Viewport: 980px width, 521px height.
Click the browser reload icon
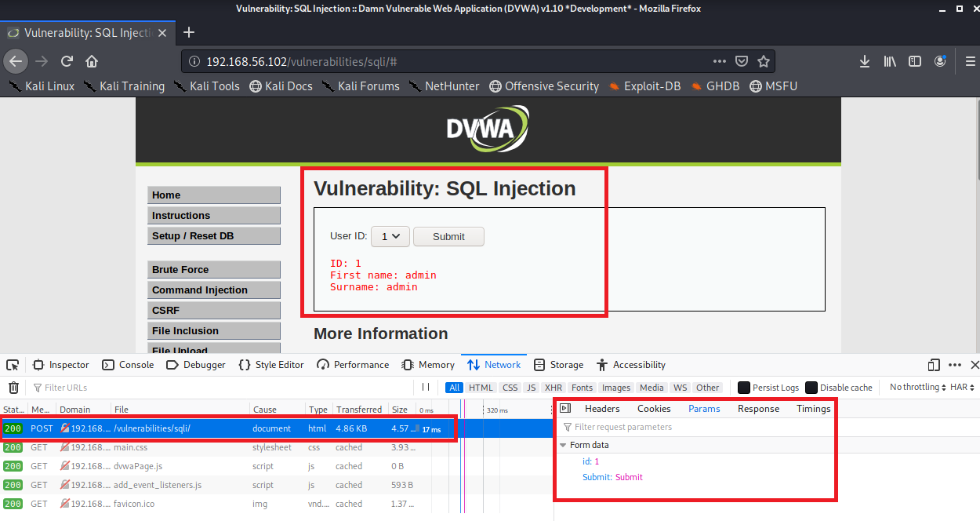click(x=67, y=61)
